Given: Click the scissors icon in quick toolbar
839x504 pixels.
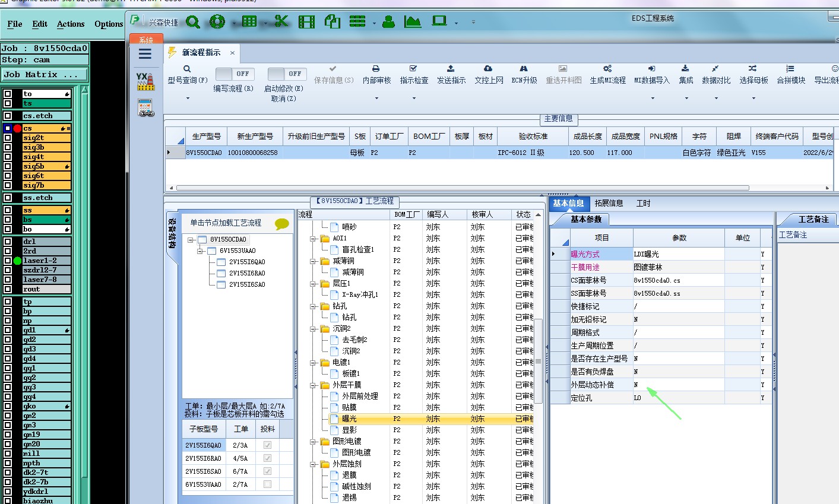Looking at the screenshot, I should 281,22.
